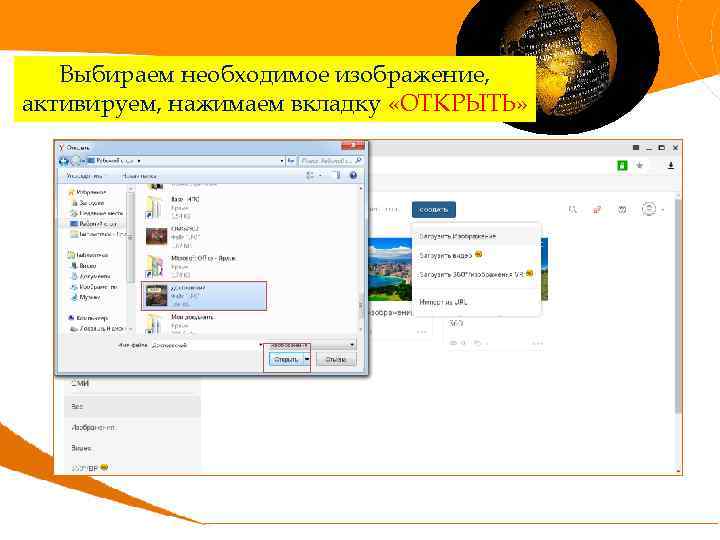The height and width of the screenshot is (540, 720).
Task: Go forward in the Open dialog
Action: 75,161
